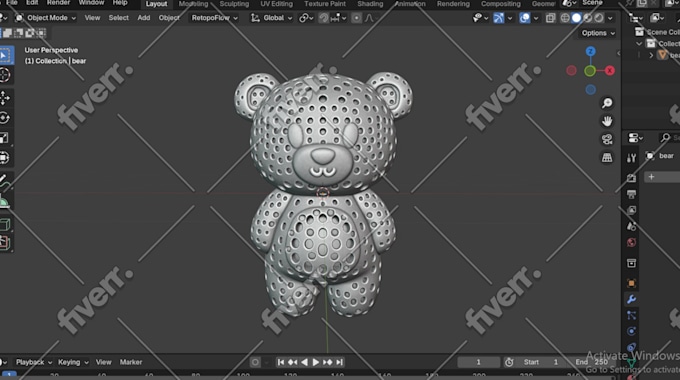Select the Scale tool
The width and height of the screenshot is (680, 380).
5,138
